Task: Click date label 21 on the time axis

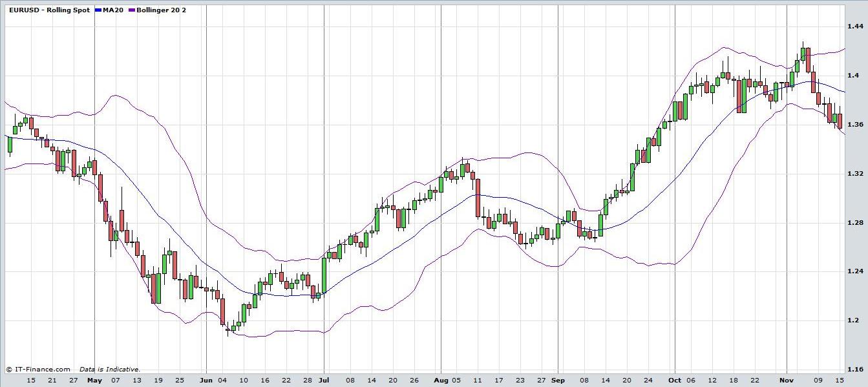Action: pos(52,381)
